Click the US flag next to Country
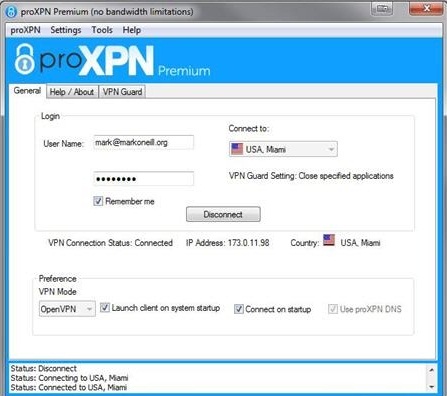The image size is (447, 396). click(329, 240)
